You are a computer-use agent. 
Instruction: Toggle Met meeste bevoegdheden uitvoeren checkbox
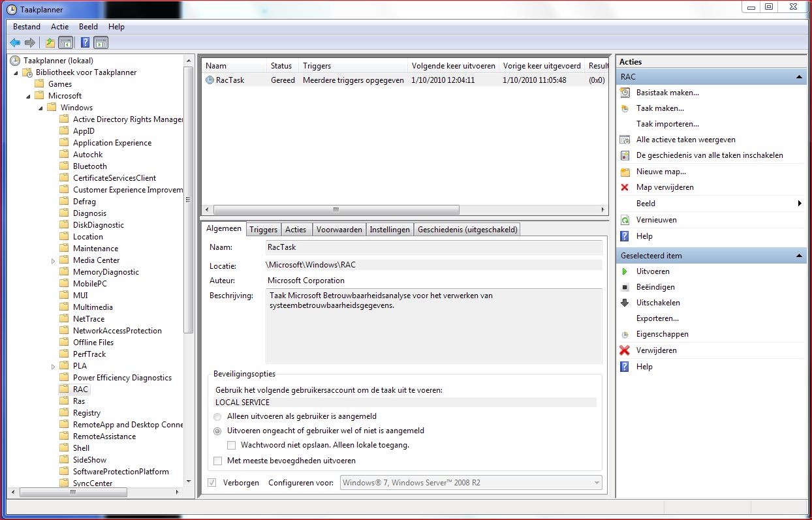(x=218, y=461)
